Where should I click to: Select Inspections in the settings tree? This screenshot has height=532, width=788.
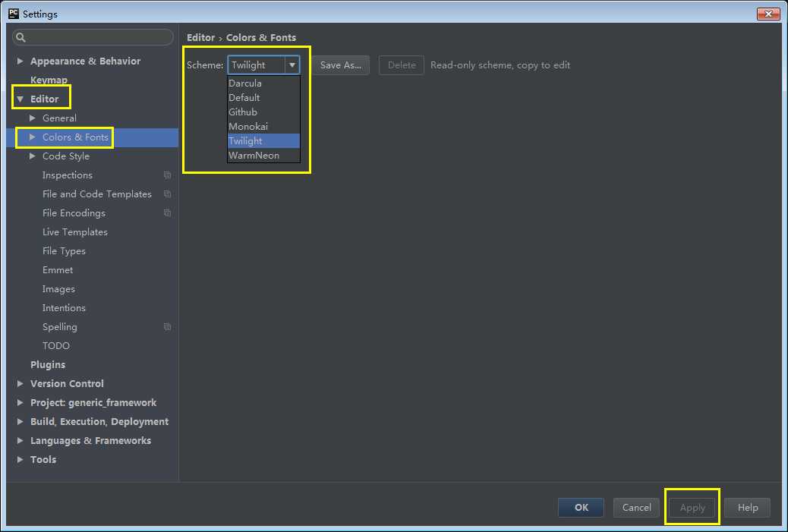[68, 175]
